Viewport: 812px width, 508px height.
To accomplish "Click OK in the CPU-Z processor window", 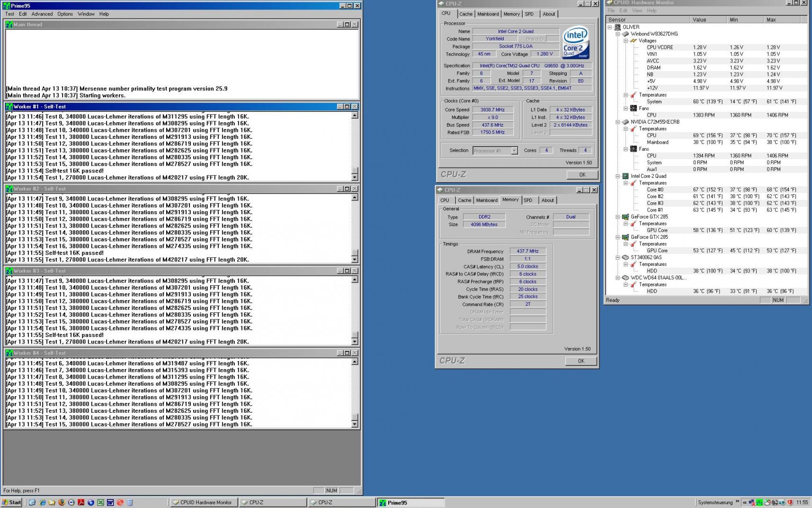I will 582,174.
